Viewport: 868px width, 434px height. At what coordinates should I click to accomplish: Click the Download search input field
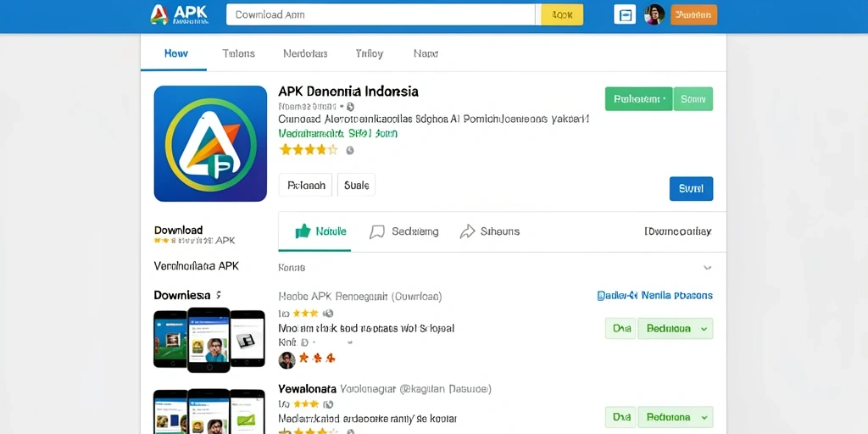381,15
